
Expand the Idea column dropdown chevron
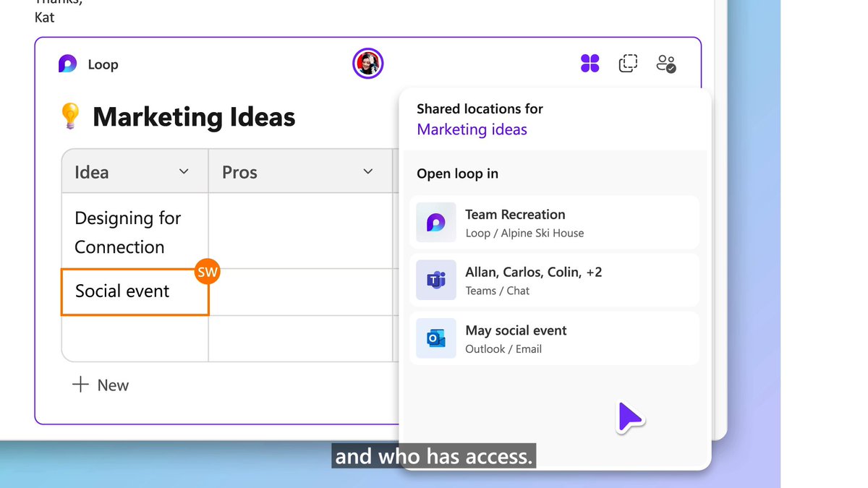point(184,171)
